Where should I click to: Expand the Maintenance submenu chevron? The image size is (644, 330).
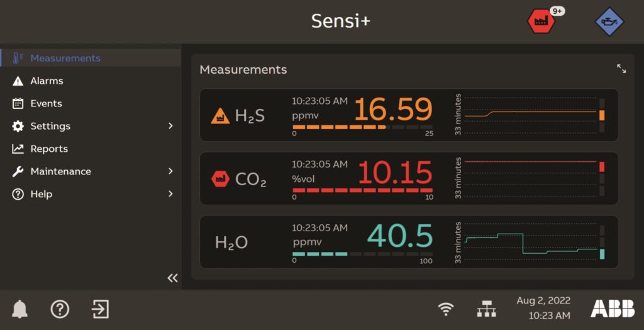(170, 171)
